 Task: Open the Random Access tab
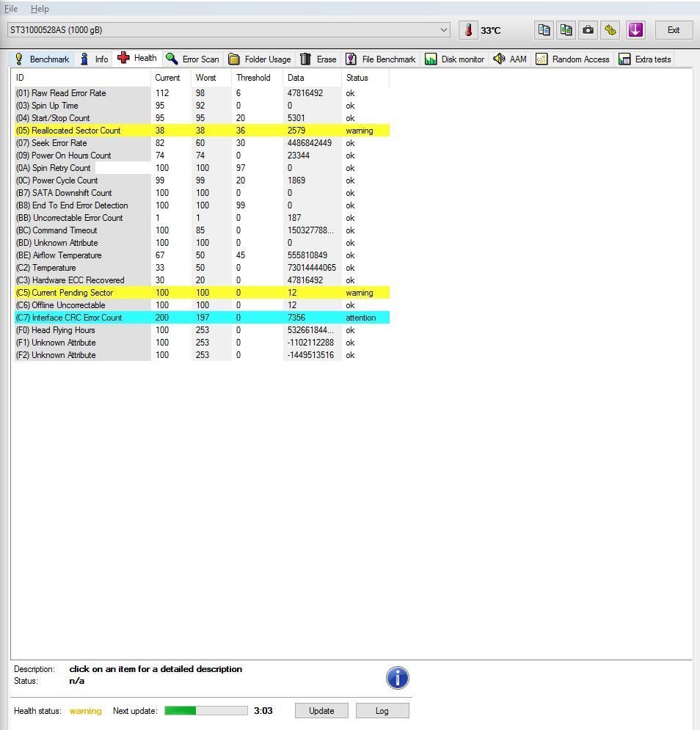pos(573,59)
